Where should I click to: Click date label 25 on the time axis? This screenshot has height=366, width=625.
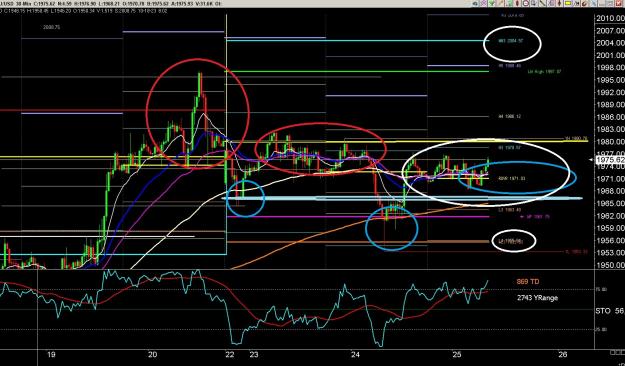(457, 354)
